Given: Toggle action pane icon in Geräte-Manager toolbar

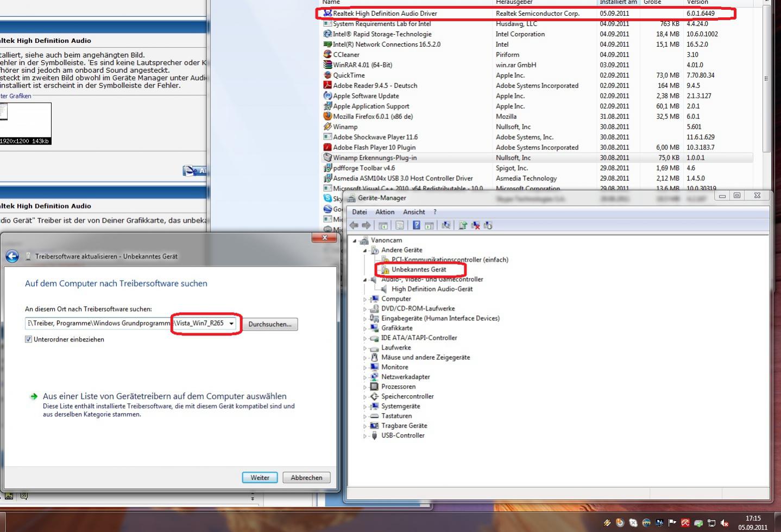Looking at the screenshot, I should 429,225.
